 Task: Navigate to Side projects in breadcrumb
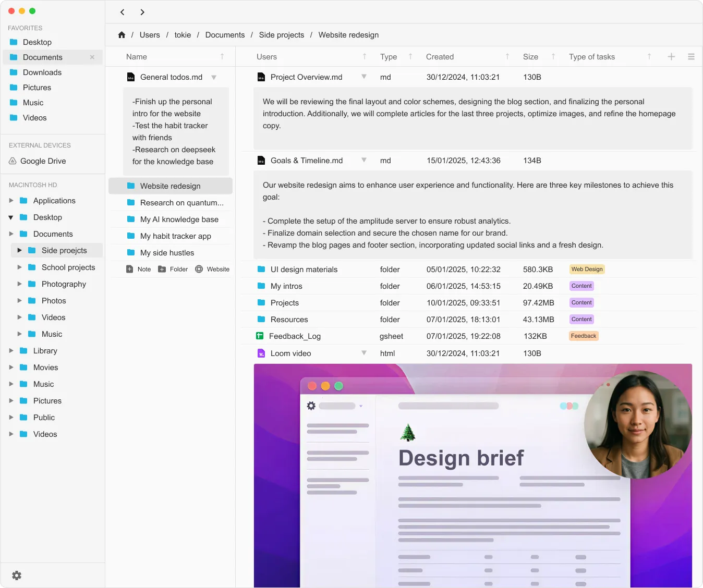[281, 35]
